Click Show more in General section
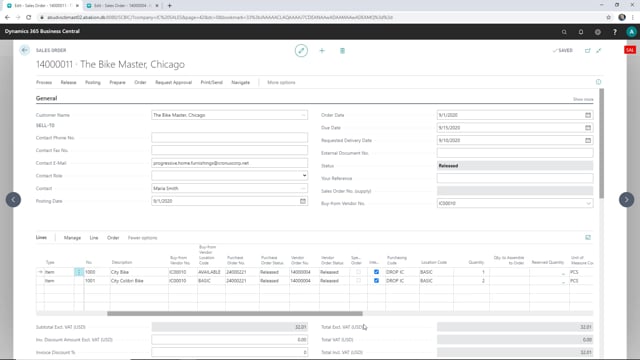The image size is (640, 360). point(583,99)
